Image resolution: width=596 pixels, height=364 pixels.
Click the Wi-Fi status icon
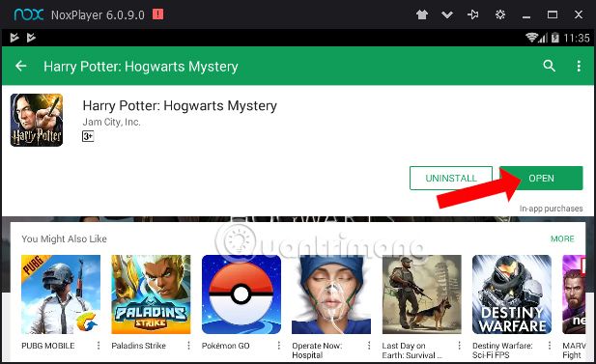tap(531, 38)
